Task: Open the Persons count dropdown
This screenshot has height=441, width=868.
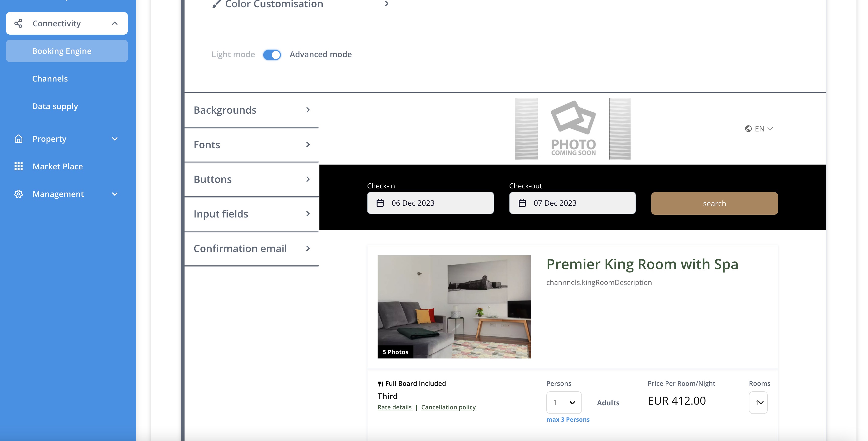Action: (564, 402)
